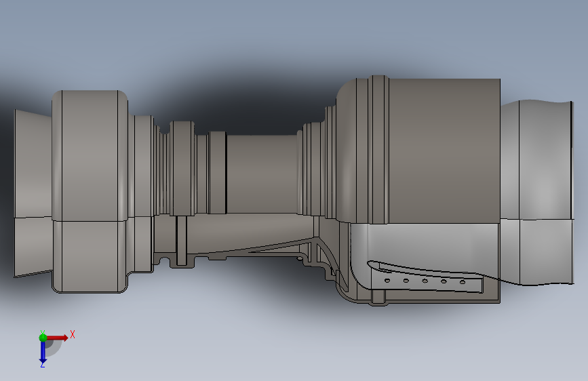Select the perforated vane in the cutaway section
This screenshot has height=381, width=588.
(x=425, y=277)
